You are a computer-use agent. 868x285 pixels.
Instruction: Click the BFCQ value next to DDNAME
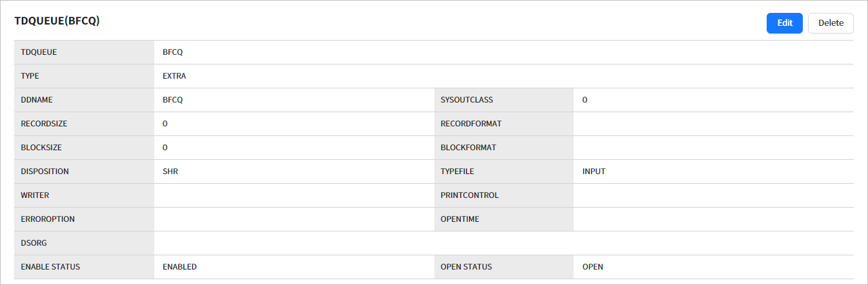173,100
